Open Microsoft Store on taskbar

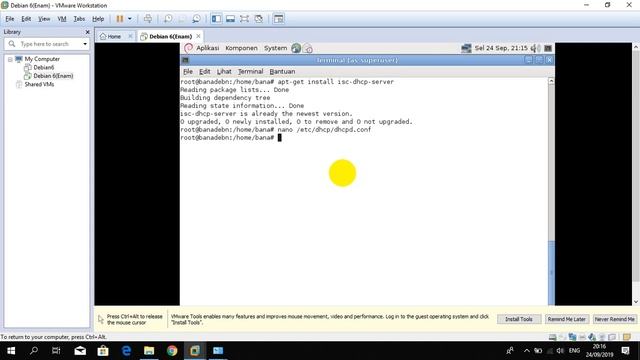click(x=103, y=351)
